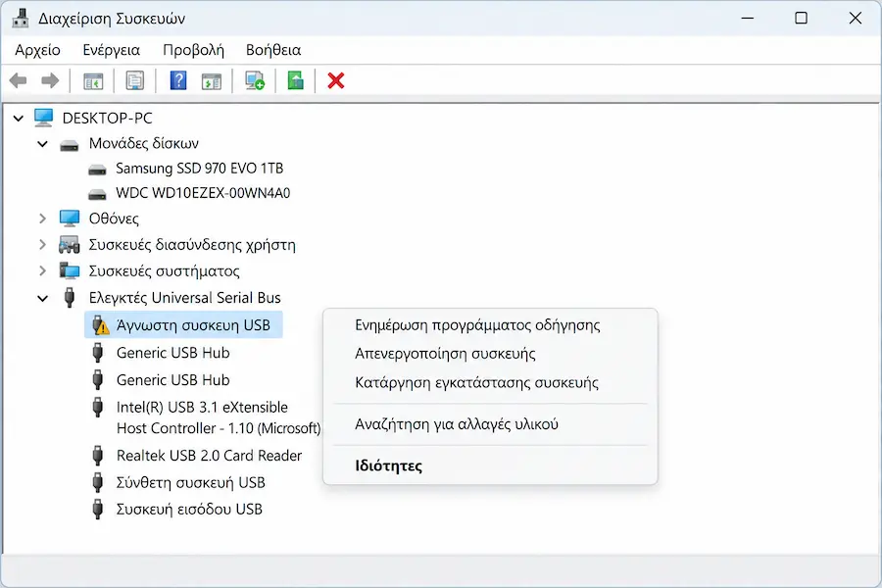Select Συσκευές συστήματος label
This screenshot has width=882, height=588.
click(x=165, y=271)
